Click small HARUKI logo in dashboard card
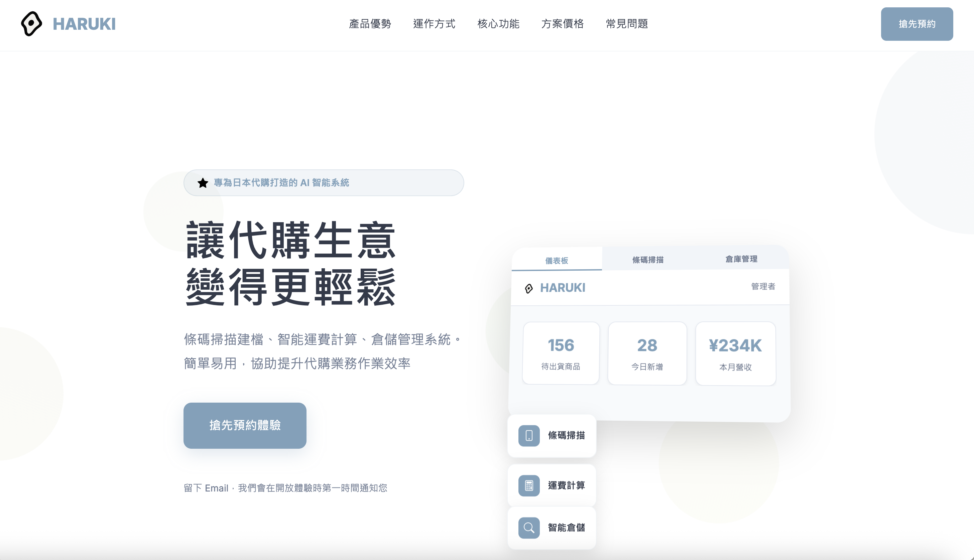Viewport: 974px width, 560px height. [529, 288]
